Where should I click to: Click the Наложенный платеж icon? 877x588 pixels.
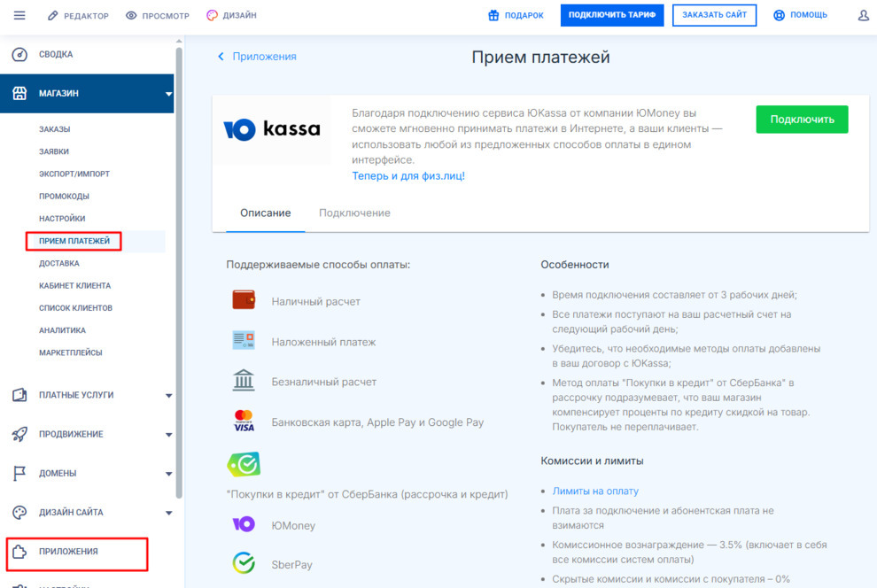[244, 340]
